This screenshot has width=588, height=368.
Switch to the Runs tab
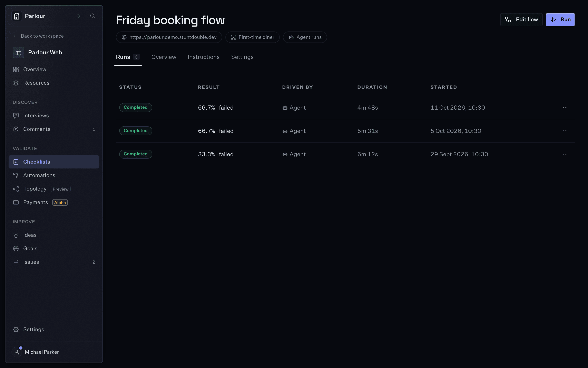tap(128, 57)
